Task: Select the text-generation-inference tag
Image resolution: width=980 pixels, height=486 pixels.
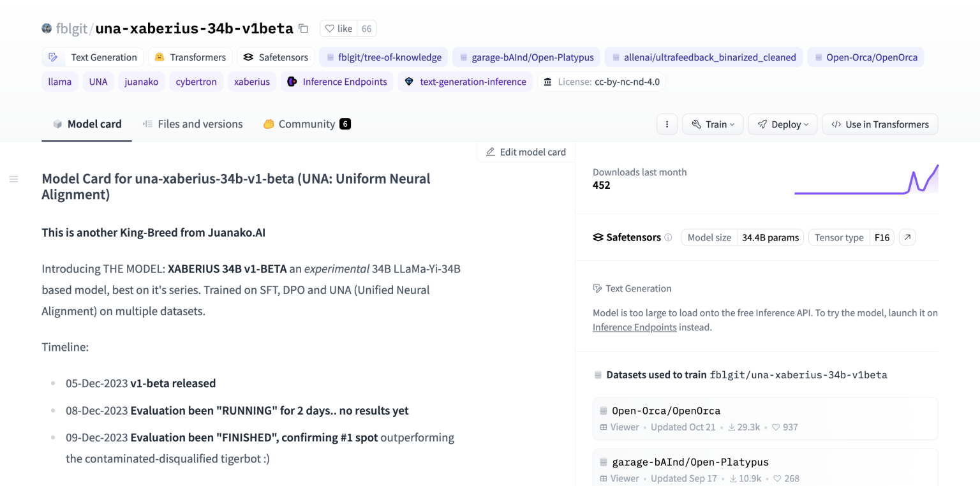Action: (465, 82)
